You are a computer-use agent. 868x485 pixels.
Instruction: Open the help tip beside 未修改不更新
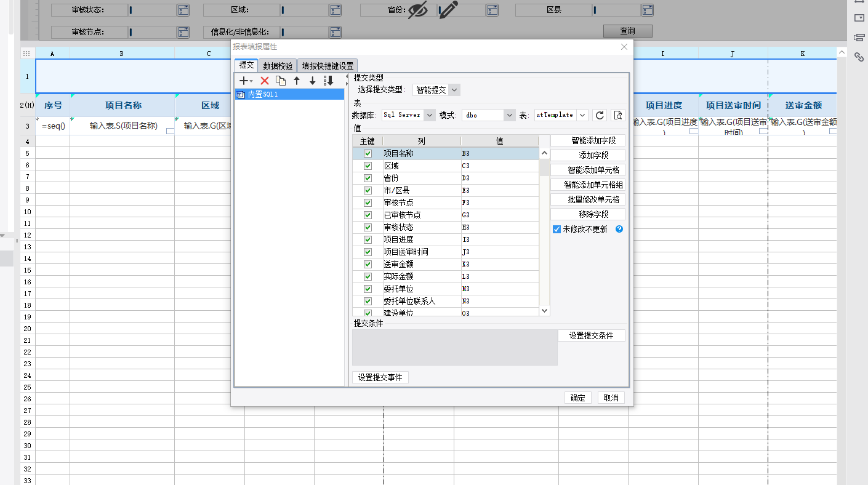coord(619,229)
